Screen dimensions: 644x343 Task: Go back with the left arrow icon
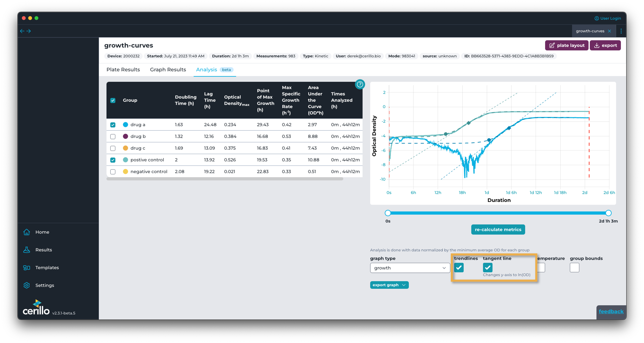pos(22,31)
